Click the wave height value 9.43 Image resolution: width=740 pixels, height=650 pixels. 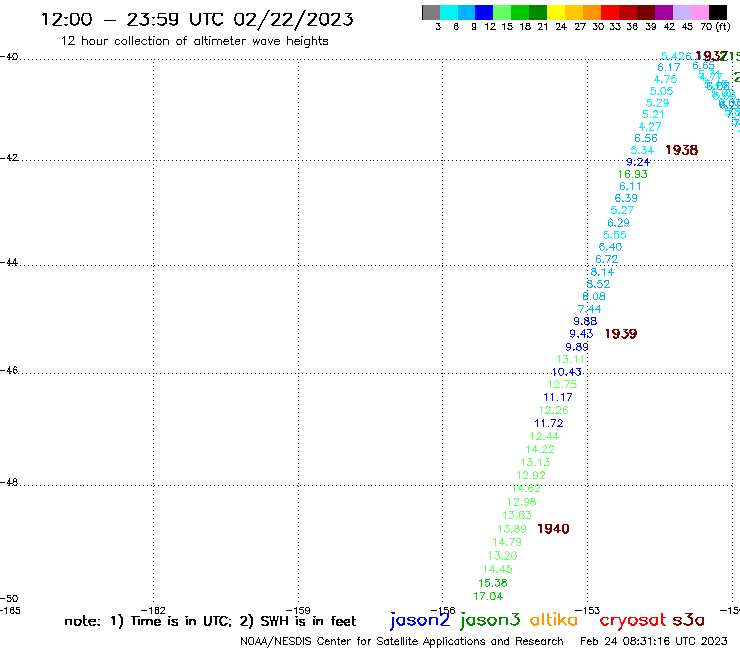581,334
